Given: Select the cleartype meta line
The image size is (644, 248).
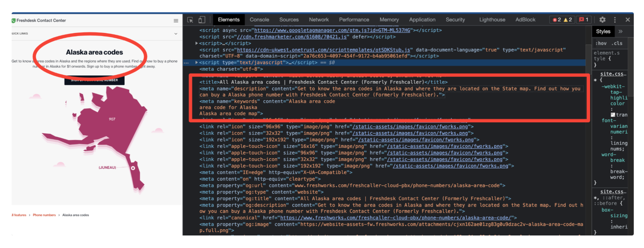Looking at the screenshot, I should (x=260, y=179).
